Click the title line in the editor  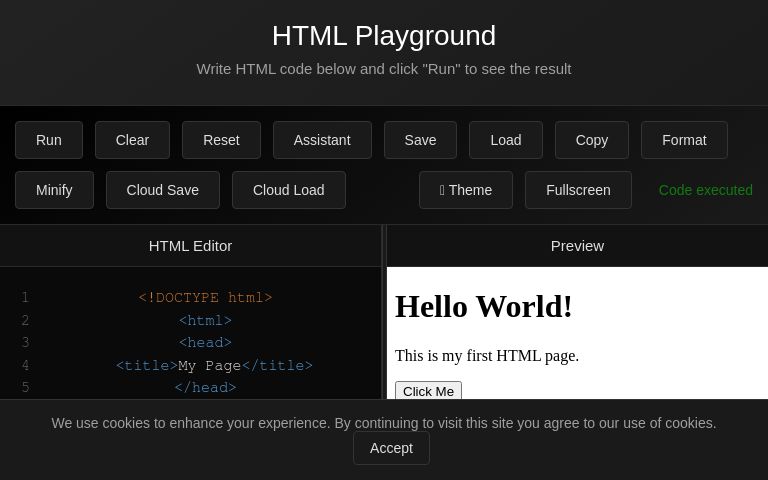214,365
